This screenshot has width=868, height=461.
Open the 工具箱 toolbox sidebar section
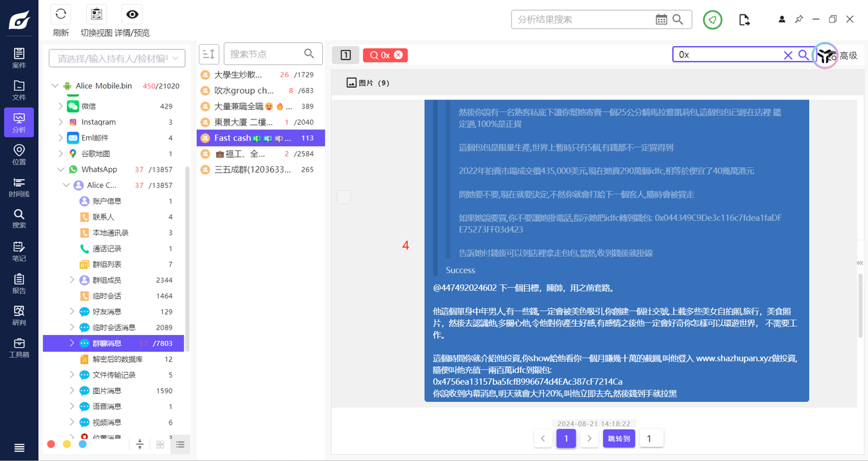[19, 348]
